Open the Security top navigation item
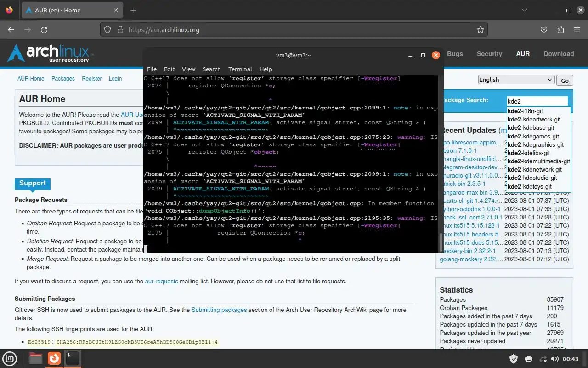588x368 pixels. (489, 54)
